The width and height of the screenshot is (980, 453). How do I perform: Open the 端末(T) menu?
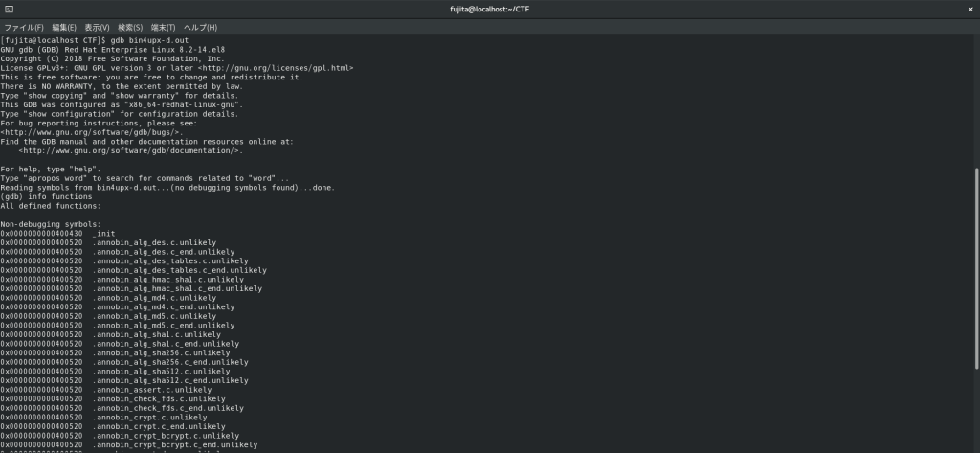pos(162,28)
